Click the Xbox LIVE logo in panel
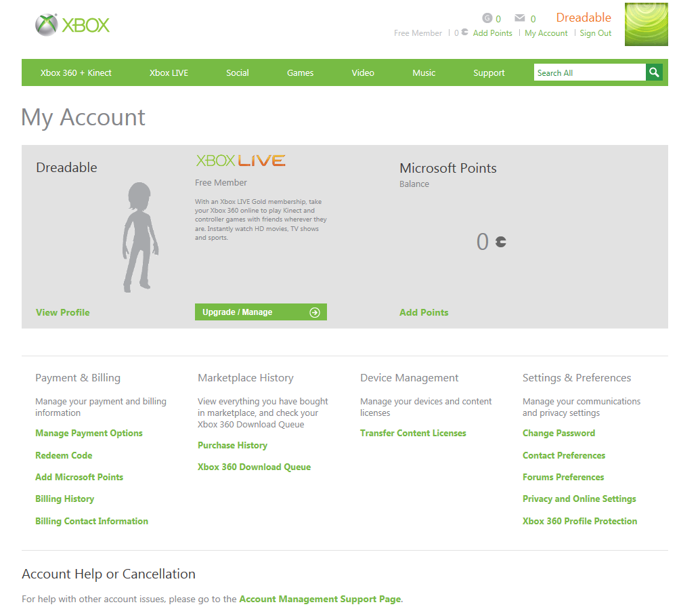Image resolution: width=700 pixels, height=611 pixels. point(240,161)
